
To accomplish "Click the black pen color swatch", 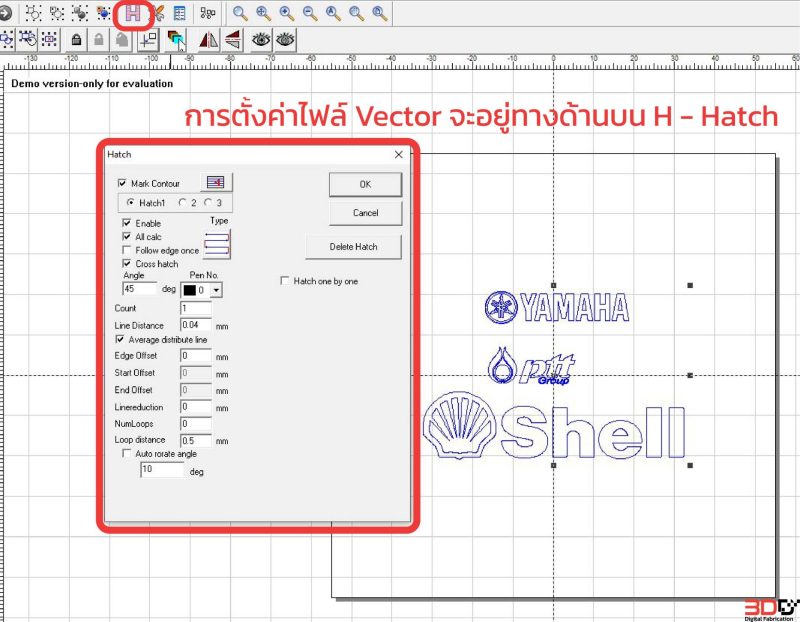I will pyautogui.click(x=190, y=290).
